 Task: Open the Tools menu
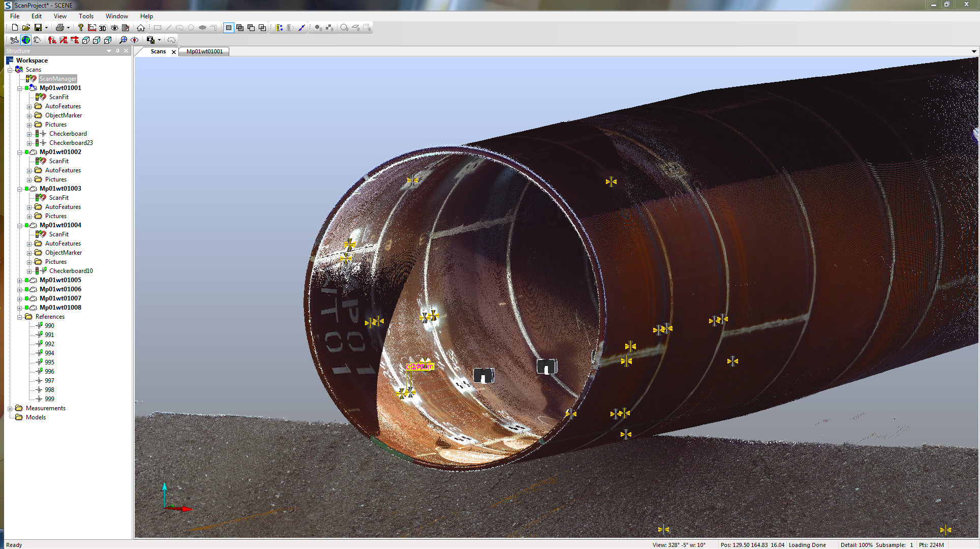click(86, 16)
